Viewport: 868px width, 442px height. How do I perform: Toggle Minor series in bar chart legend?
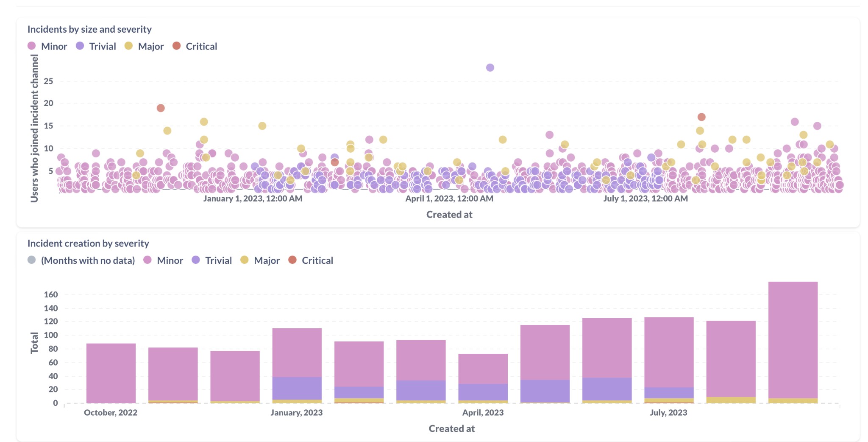coord(170,260)
